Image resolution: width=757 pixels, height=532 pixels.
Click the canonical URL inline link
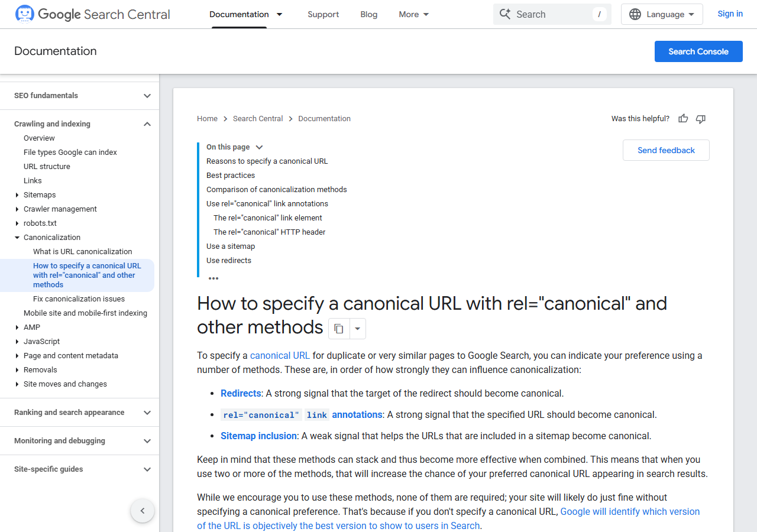tap(280, 356)
